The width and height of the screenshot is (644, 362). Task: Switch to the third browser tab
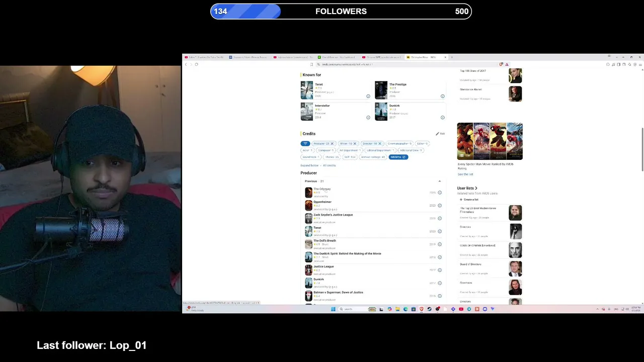pos(293,57)
